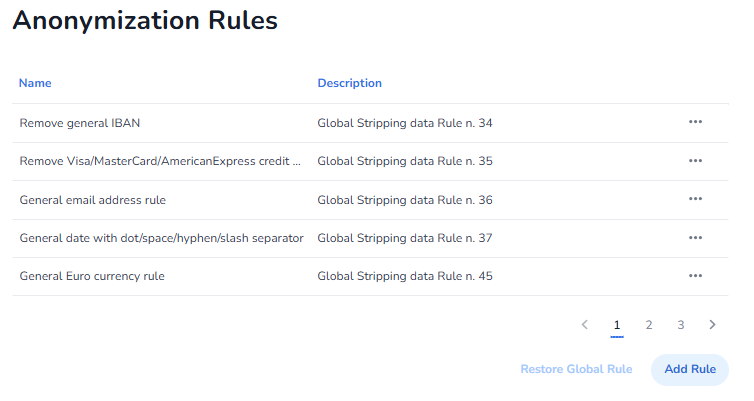Click description Global Stripping data Rule n. 45
The height and width of the screenshot is (401, 754).
pyautogui.click(x=404, y=276)
